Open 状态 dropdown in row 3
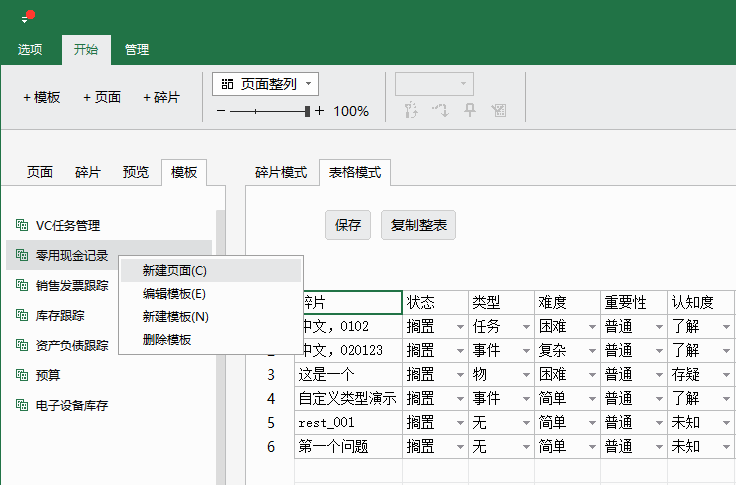736x485 pixels. pyautogui.click(x=460, y=375)
